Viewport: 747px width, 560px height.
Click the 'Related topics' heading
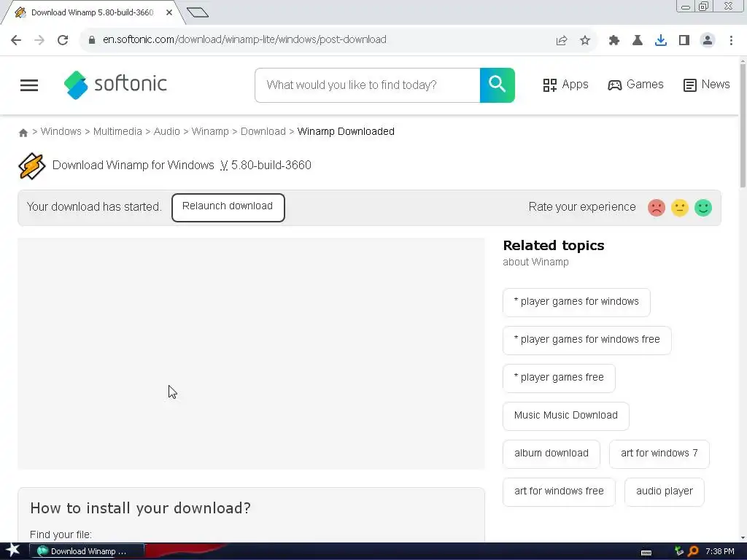tap(554, 246)
